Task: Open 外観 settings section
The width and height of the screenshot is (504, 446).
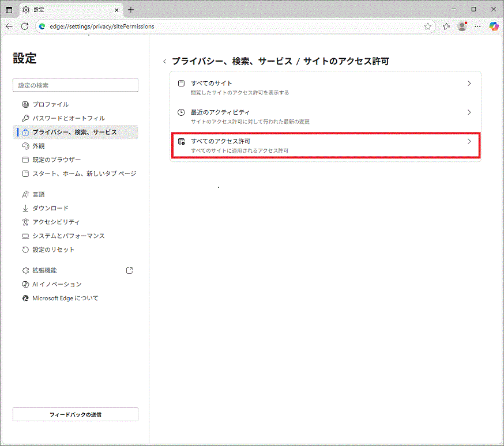Action: coord(39,146)
